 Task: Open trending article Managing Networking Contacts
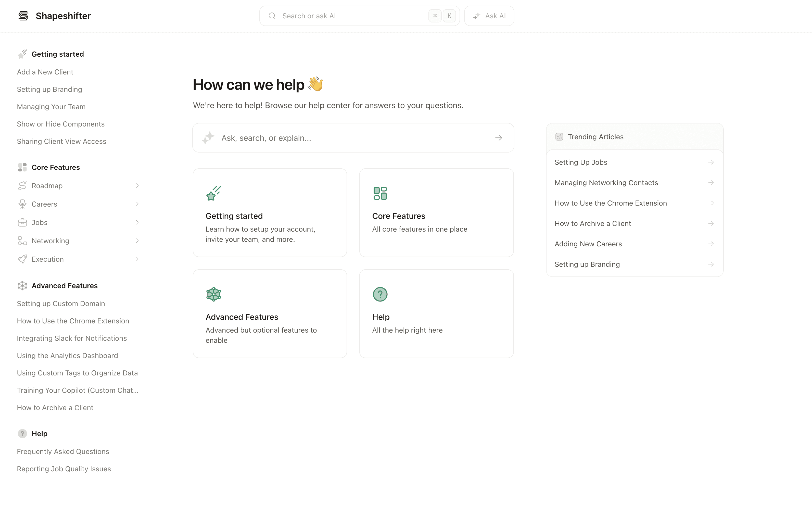[x=606, y=183]
